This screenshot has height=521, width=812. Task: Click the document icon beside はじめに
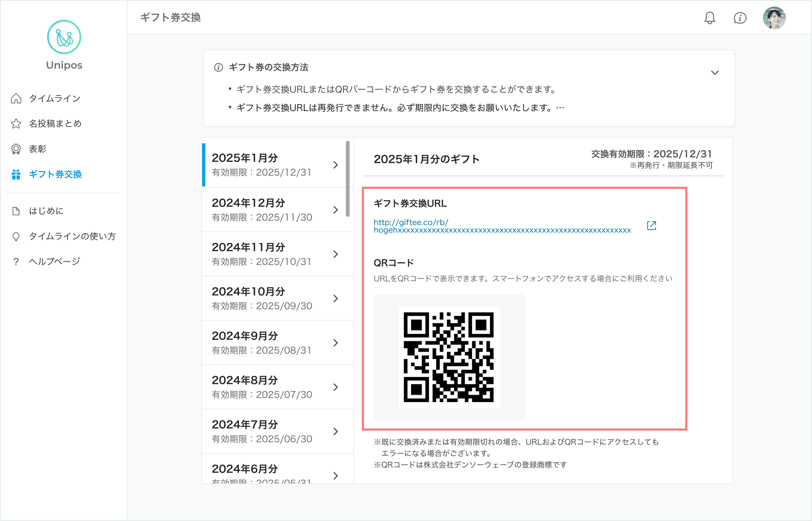(x=16, y=211)
